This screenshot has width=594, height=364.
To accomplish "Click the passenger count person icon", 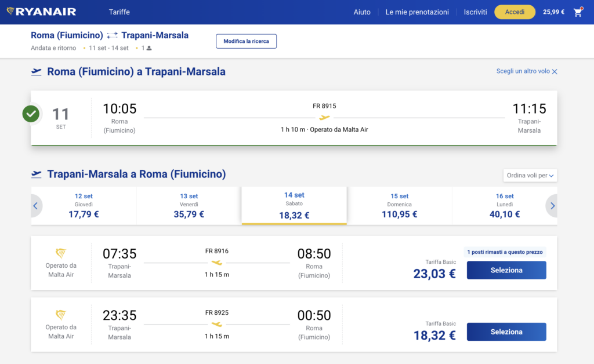I will 149,48.
